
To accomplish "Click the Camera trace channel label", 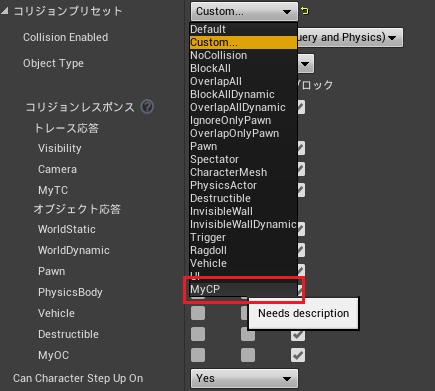I will (57, 169).
